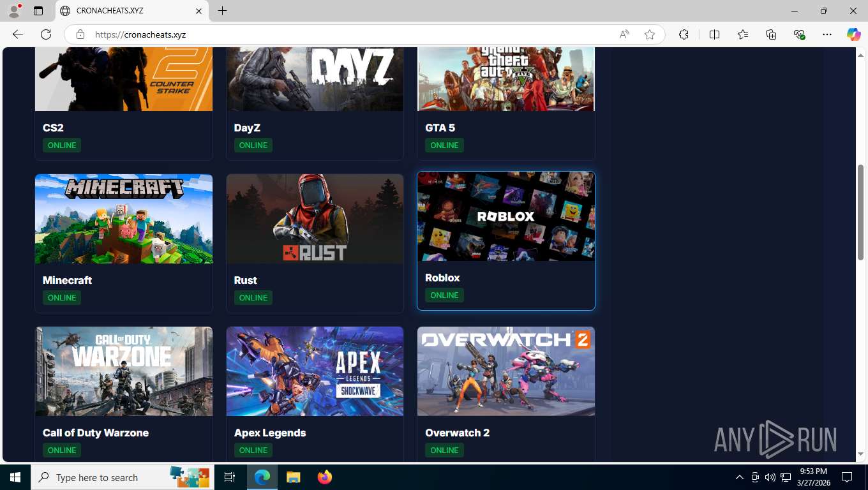868x490 pixels.
Task: Click the taskbar search box
Action: coord(123,477)
